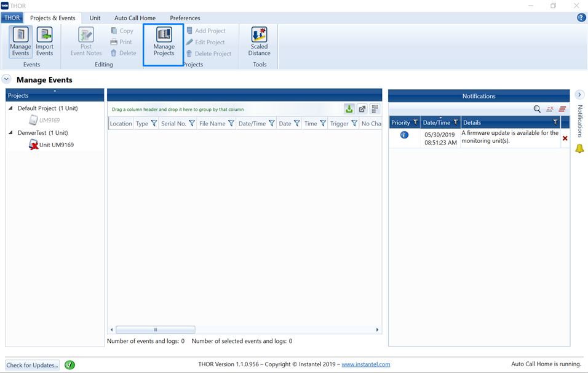This screenshot has height=373, width=588.
Task: Click the Check for Updates button
Action: pyautogui.click(x=33, y=365)
